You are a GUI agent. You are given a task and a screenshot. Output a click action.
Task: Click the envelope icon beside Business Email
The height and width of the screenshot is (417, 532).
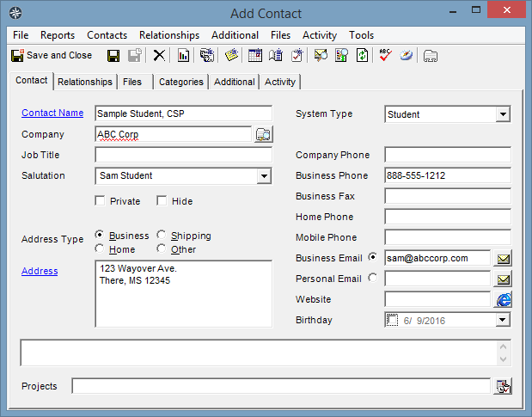503,259
